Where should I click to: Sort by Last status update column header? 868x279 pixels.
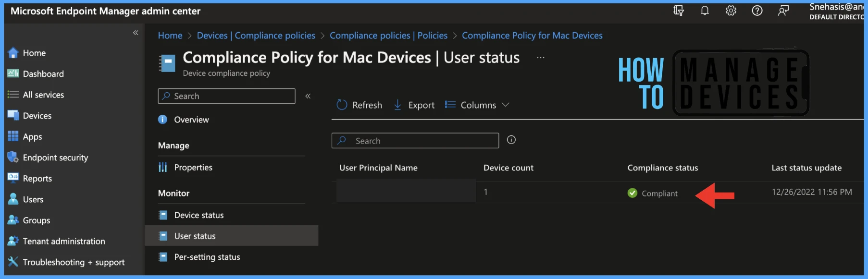[806, 168]
